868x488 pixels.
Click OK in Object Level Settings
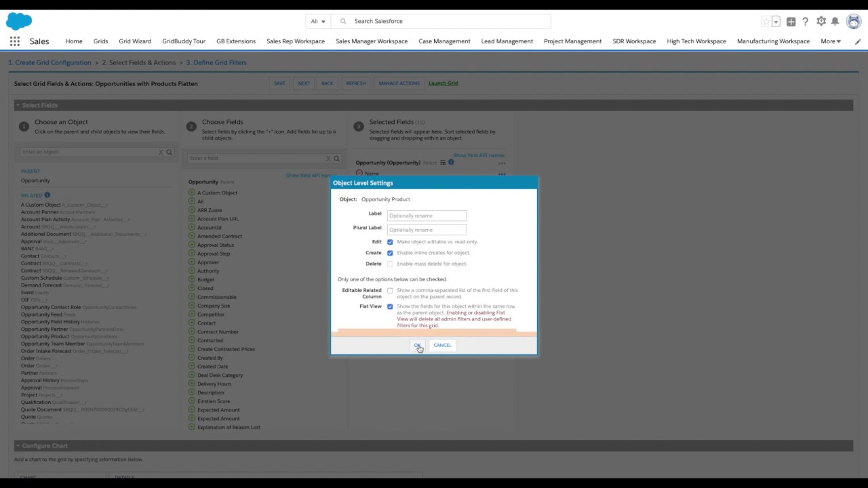click(x=418, y=345)
